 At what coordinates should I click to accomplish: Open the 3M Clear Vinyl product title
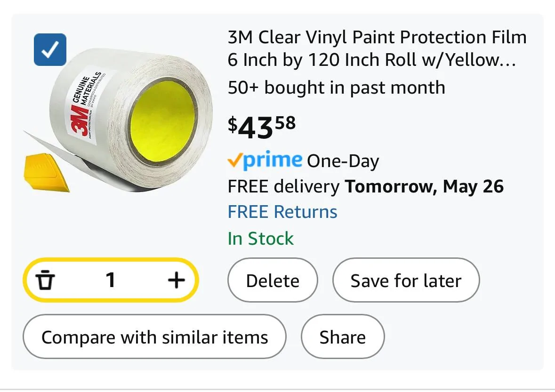tap(377, 48)
